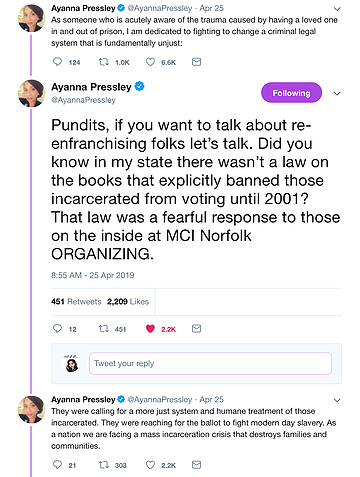Image resolution: width=360 pixels, height=477 pixels.
Task: Open the 8:55 AM - 25 Apr 2019 timestamp
Action: (93, 275)
